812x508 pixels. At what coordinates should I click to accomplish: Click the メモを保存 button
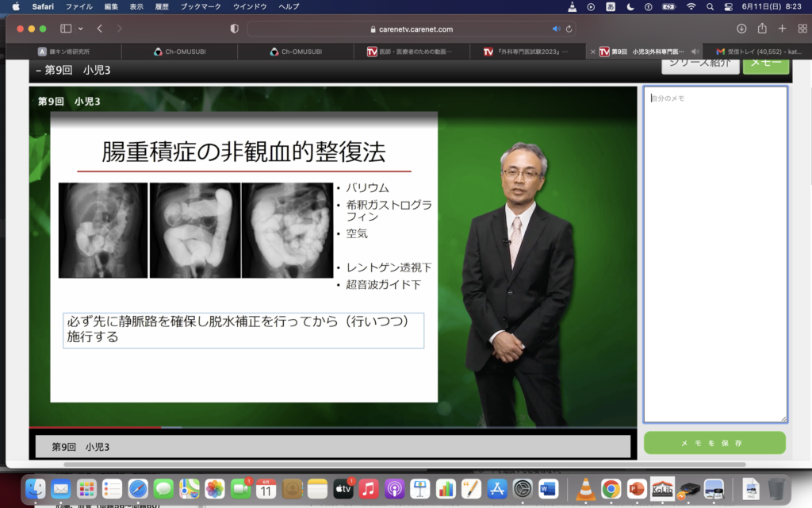pyautogui.click(x=714, y=443)
